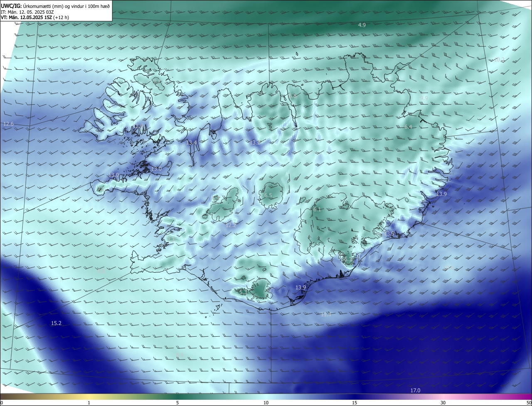Click the 6.4 value label in the east
This screenshot has height=406, width=532.
click(x=408, y=127)
